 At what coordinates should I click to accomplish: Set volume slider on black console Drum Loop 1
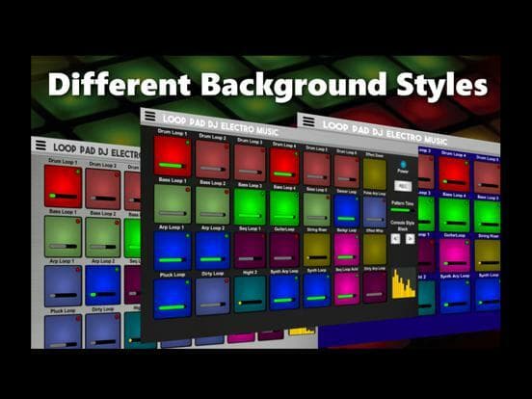click(172, 166)
